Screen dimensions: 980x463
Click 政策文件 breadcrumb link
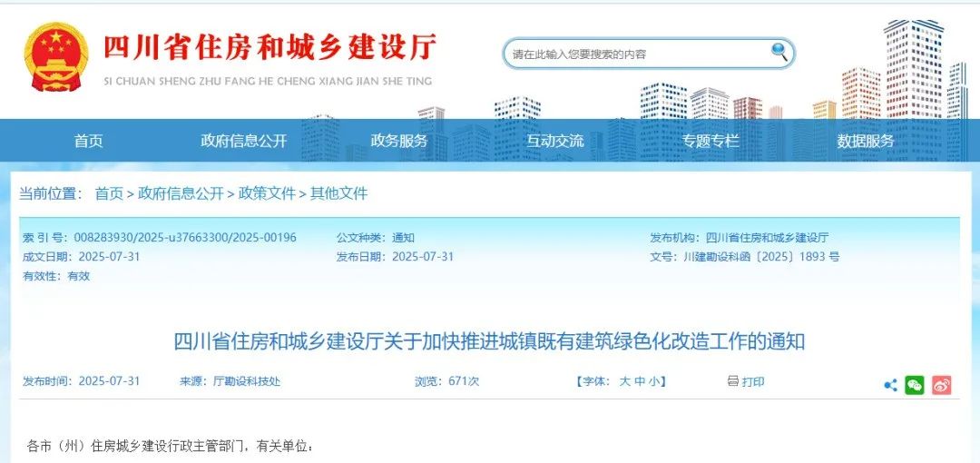point(267,193)
